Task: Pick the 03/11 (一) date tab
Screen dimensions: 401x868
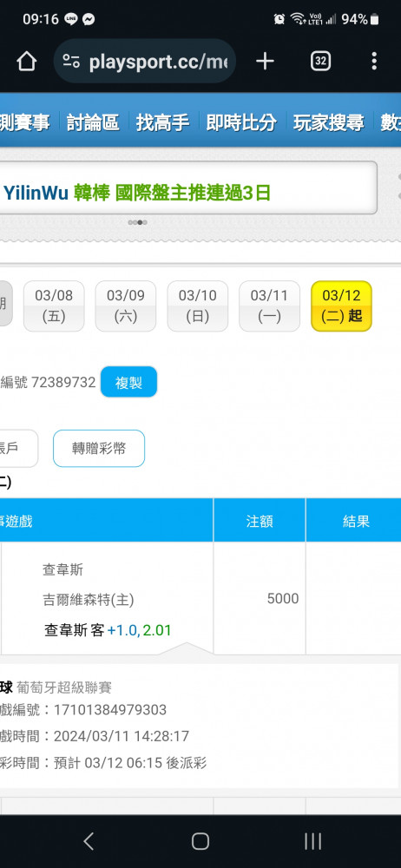Action: (x=270, y=306)
